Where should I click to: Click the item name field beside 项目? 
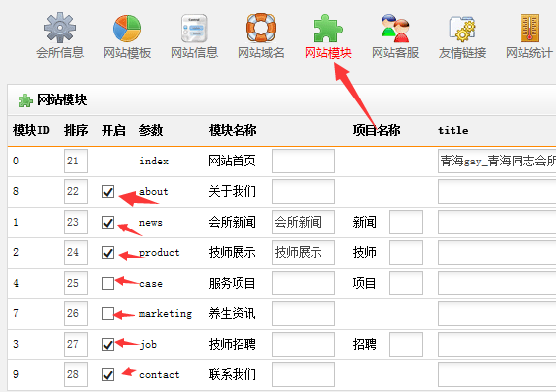[406, 283]
